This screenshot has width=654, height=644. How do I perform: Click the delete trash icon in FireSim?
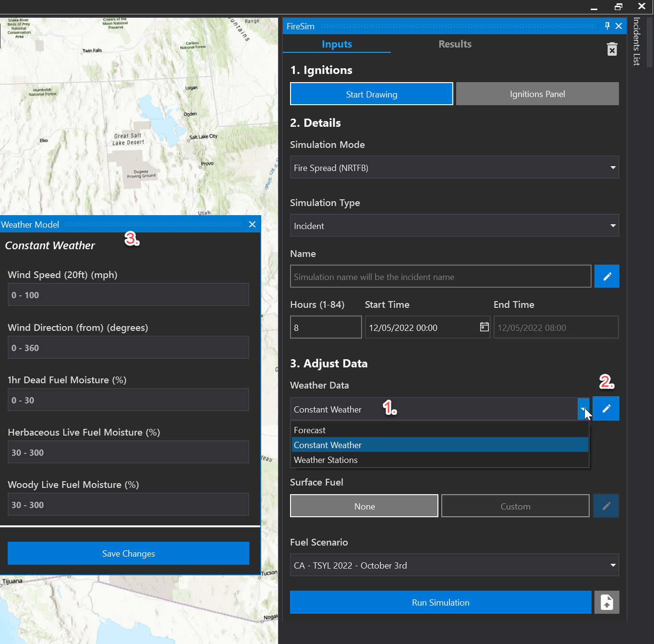[x=612, y=49]
